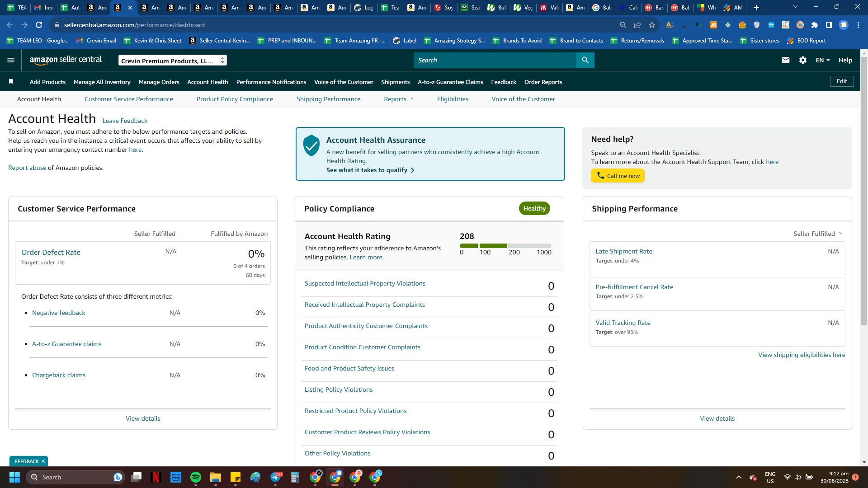Open the Windows Start menu

(x=14, y=477)
